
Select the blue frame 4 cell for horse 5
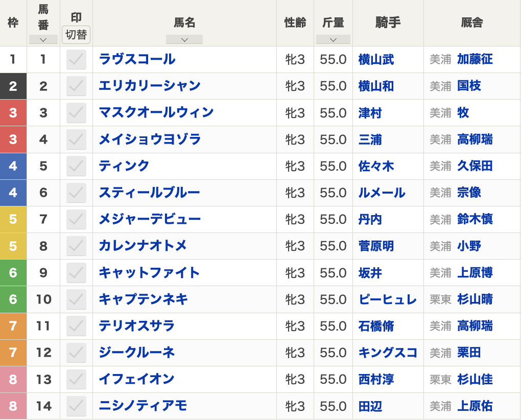[13, 166]
